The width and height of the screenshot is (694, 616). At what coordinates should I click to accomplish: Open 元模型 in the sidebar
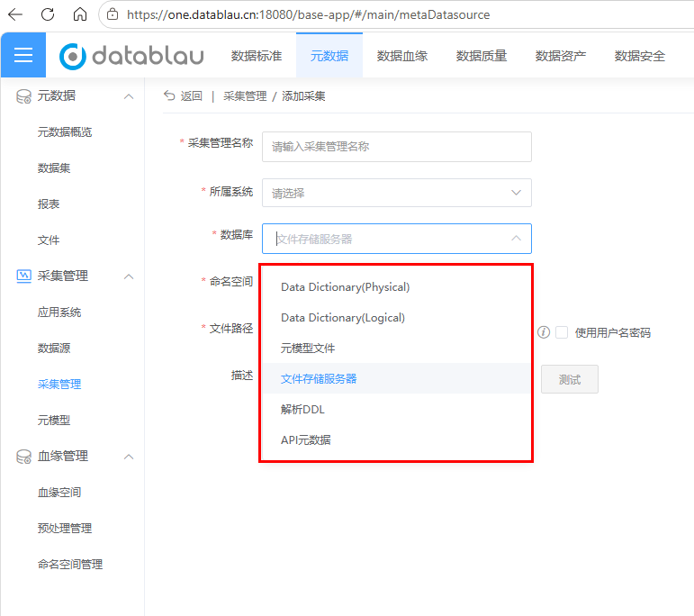(x=54, y=421)
